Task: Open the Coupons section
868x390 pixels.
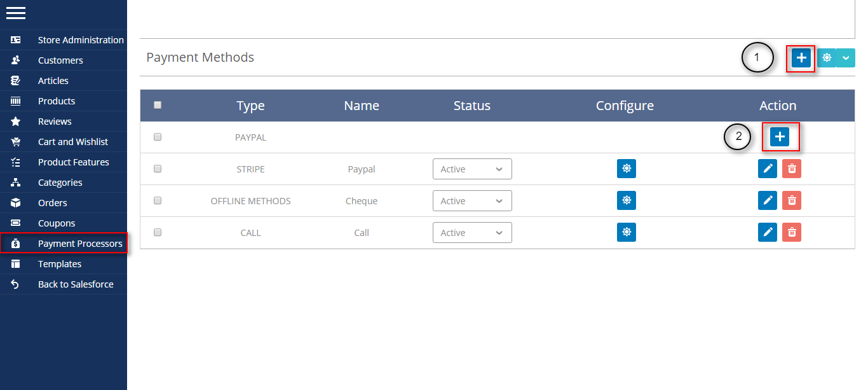Action: [x=55, y=223]
